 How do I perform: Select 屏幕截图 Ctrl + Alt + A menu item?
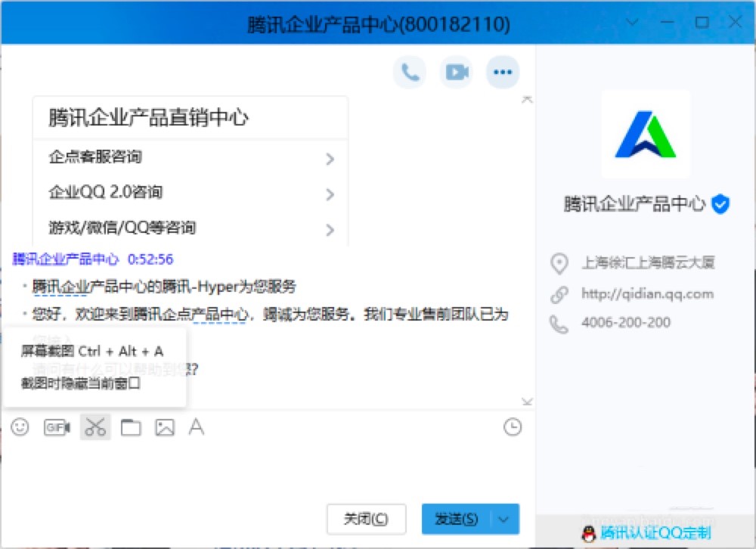tap(92, 351)
